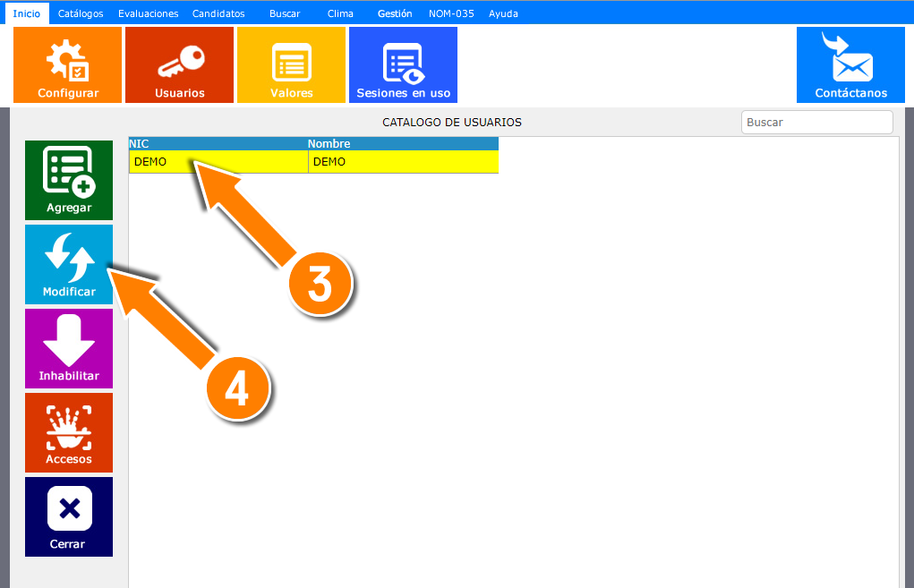Close the catalog with Cerrar
Screen dimensions: 914x588
click(69, 516)
